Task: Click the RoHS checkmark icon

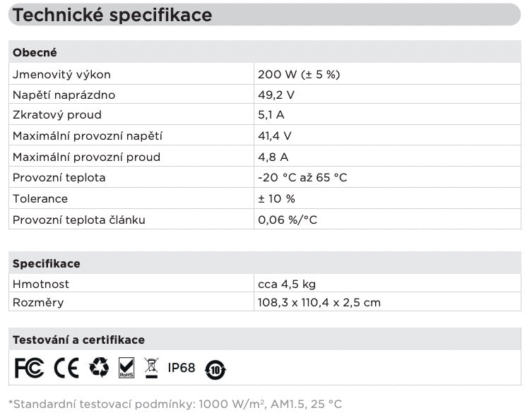Action: (x=126, y=368)
